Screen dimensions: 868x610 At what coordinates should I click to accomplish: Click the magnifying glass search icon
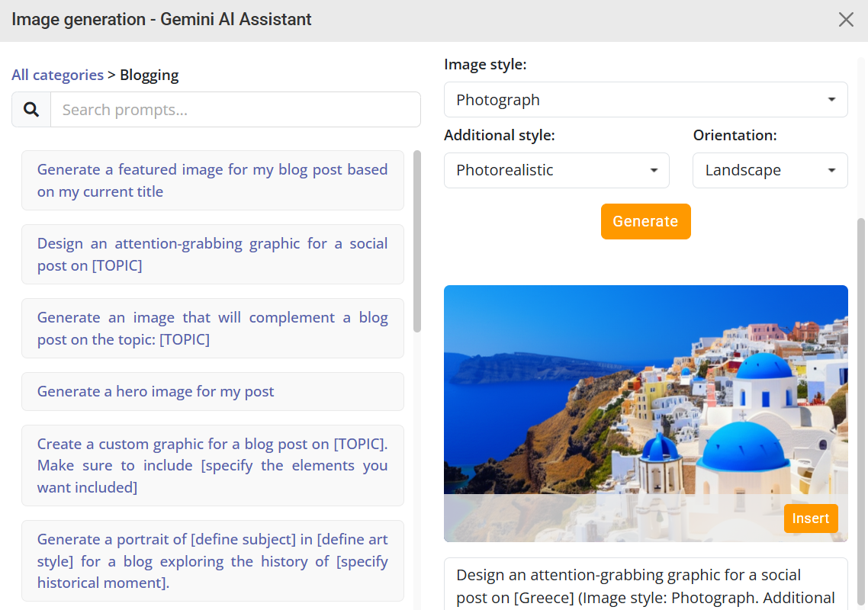pyautogui.click(x=31, y=110)
